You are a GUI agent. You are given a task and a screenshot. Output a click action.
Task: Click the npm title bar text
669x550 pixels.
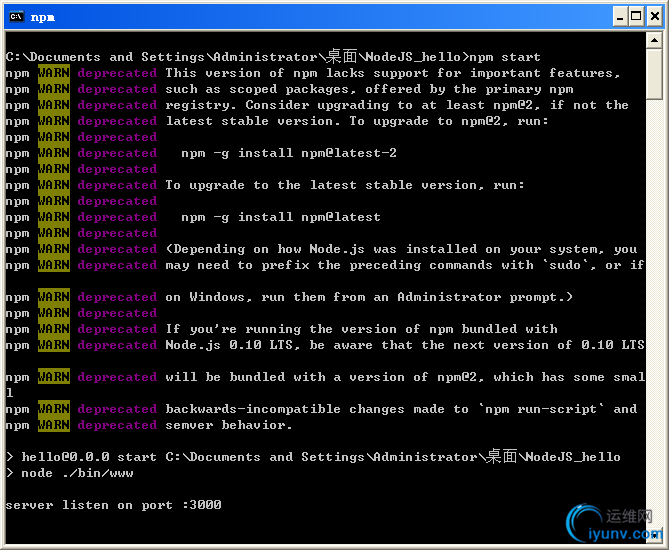43,17
